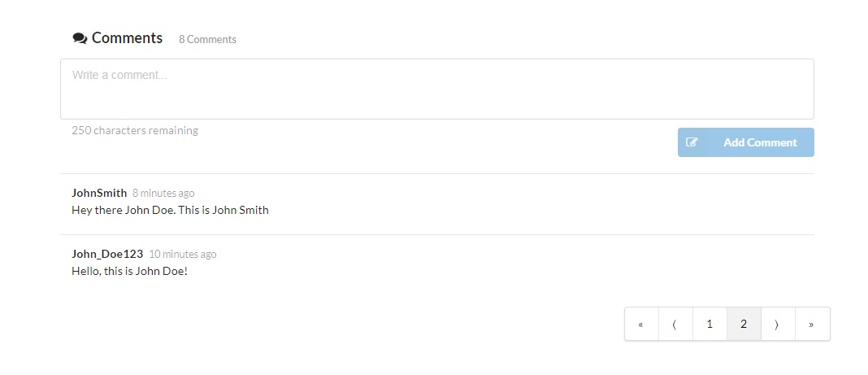Screen dimensions: 868x375
Task: Select page 1 in the pagination
Action: coord(710,324)
